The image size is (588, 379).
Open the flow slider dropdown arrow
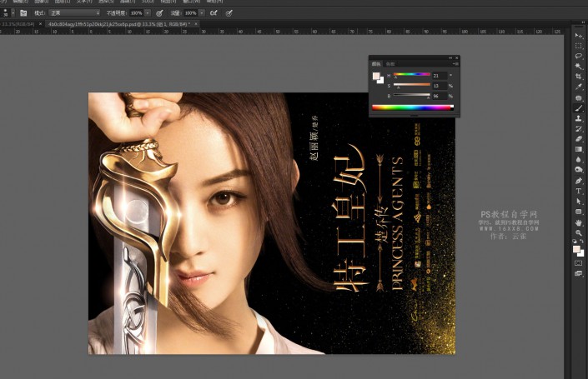[x=202, y=13]
